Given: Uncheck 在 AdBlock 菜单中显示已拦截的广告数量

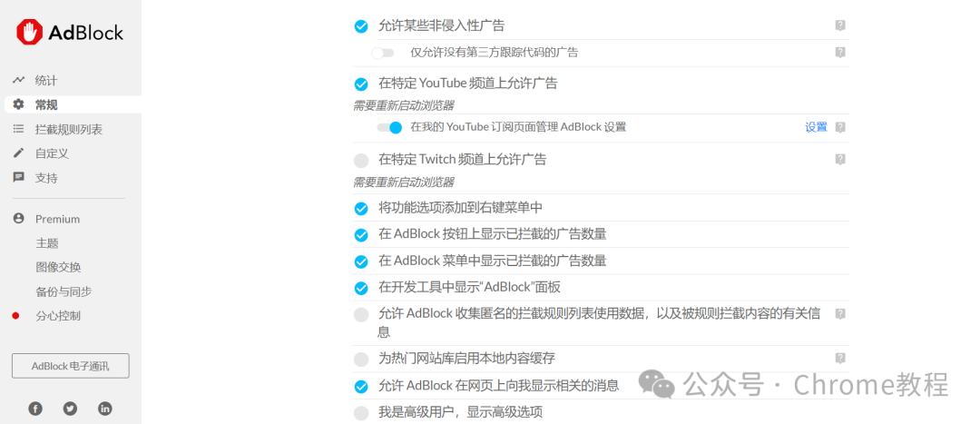Looking at the screenshot, I should click(x=361, y=261).
